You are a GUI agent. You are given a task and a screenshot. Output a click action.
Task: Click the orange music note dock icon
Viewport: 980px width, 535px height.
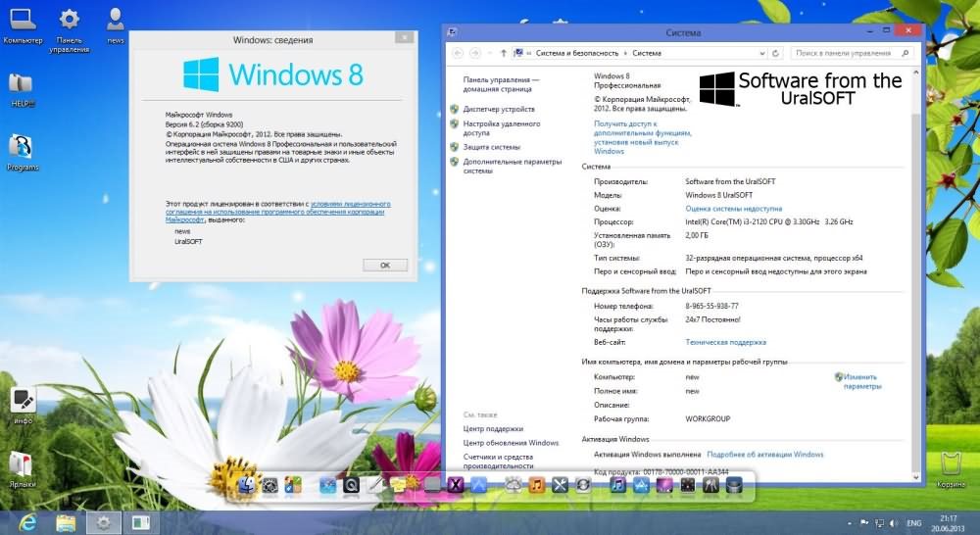click(x=537, y=484)
